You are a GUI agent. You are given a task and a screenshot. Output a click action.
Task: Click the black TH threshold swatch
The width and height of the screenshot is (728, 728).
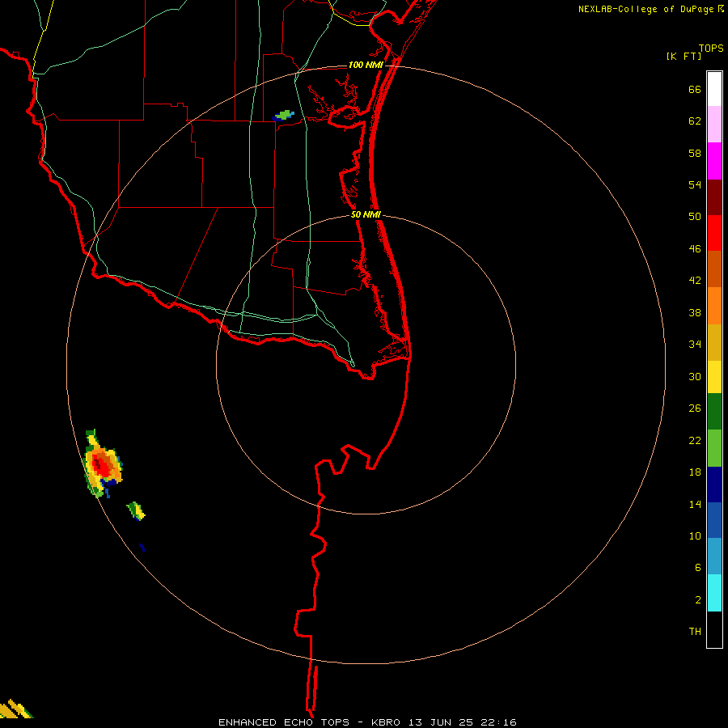(714, 629)
